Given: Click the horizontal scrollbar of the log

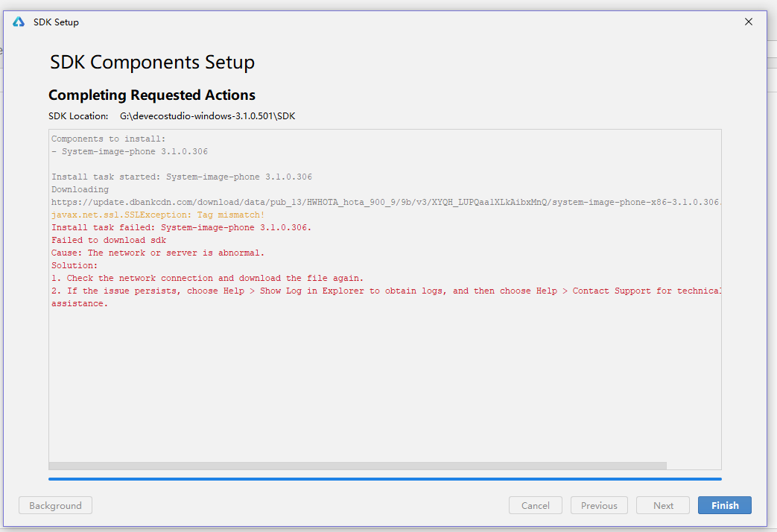Looking at the screenshot, I should click(x=358, y=466).
